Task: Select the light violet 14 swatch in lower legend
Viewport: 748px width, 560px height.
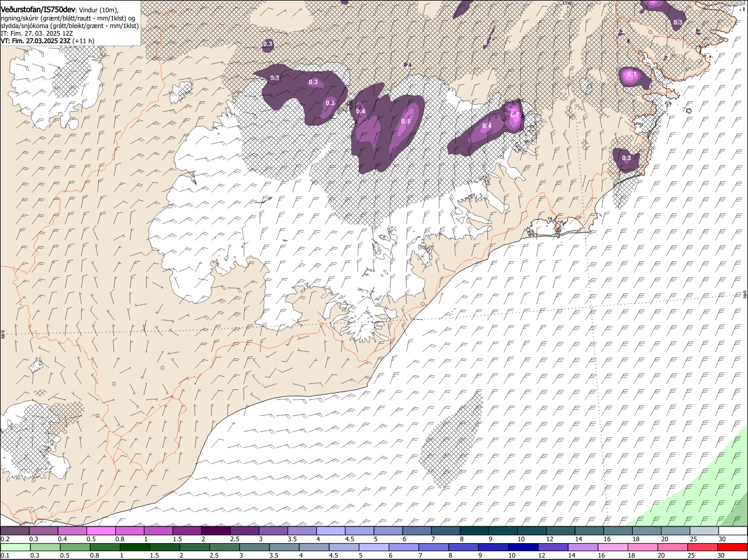Action: coord(583,548)
